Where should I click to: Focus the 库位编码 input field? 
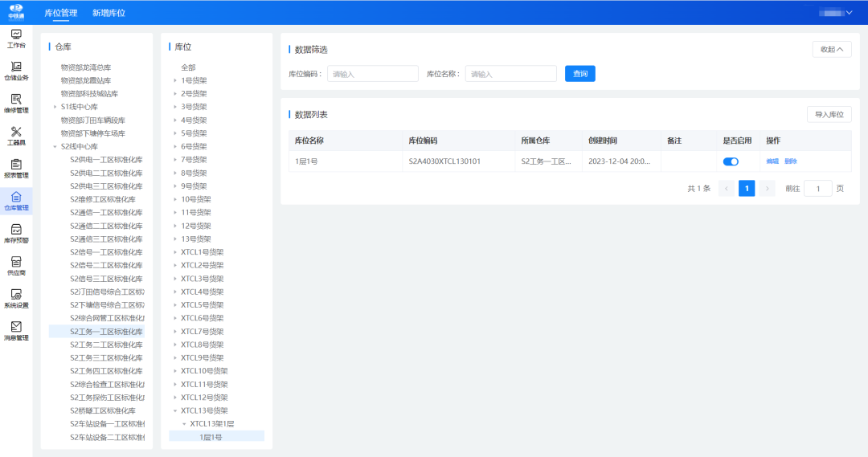[373, 74]
